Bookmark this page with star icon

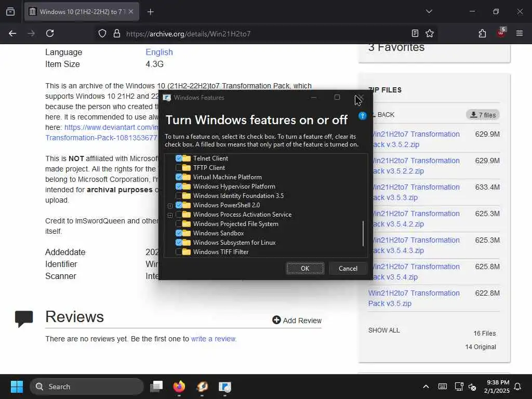coord(430,34)
